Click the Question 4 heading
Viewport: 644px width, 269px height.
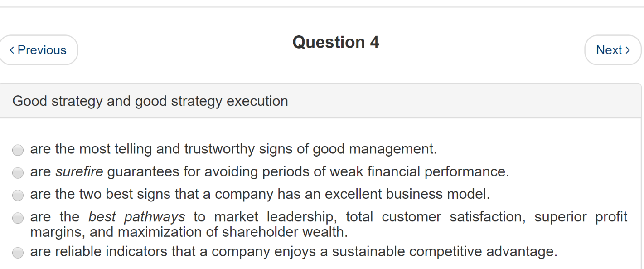pos(335,42)
